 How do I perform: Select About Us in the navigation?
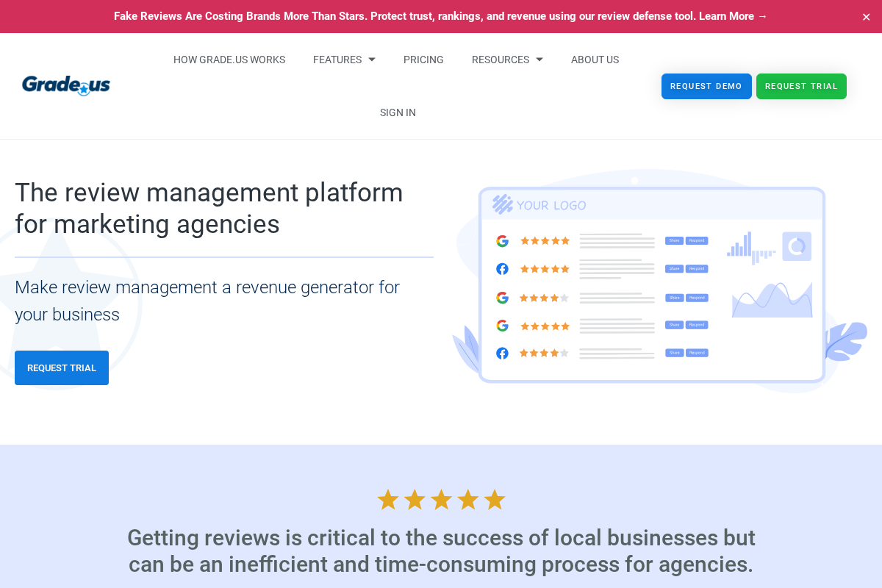pyautogui.click(x=595, y=60)
